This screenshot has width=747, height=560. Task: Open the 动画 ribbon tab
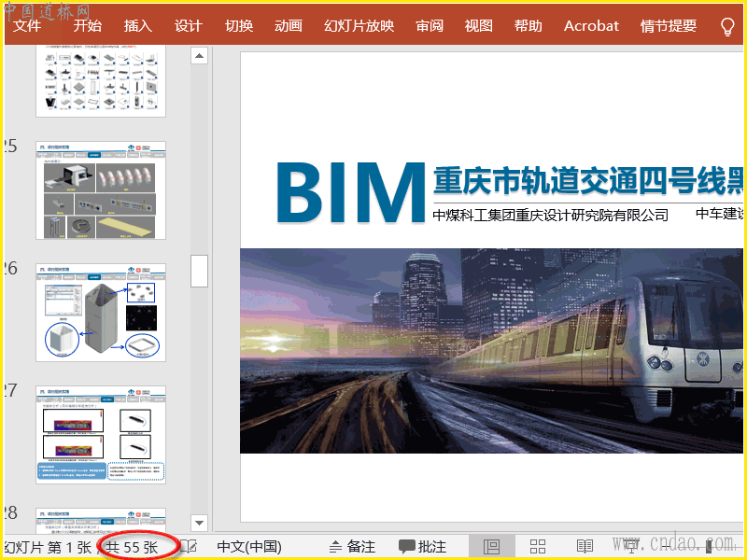click(x=289, y=26)
